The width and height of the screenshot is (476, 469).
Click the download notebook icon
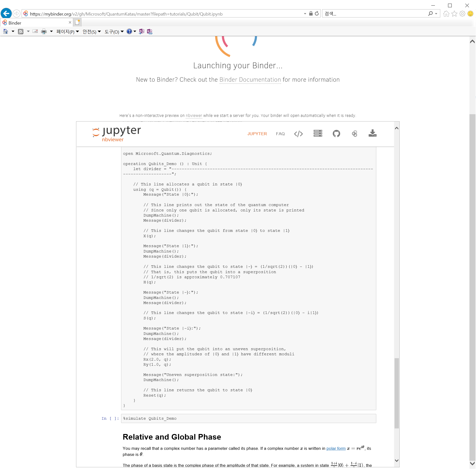click(372, 133)
